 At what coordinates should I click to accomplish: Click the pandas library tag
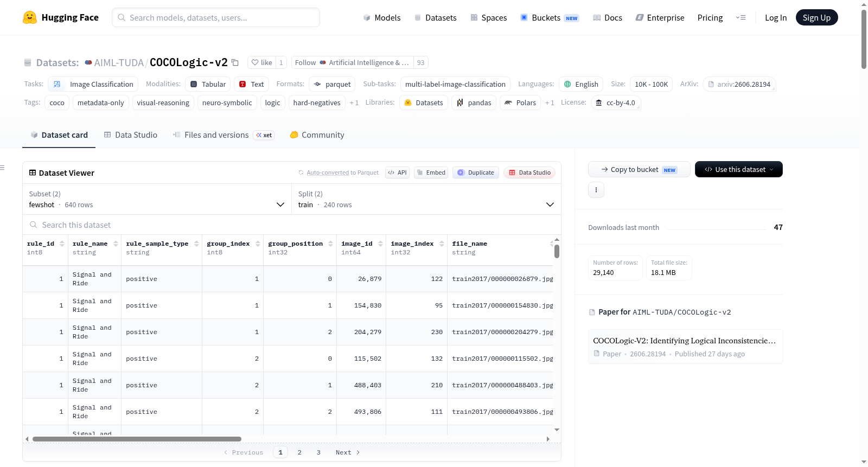474,103
